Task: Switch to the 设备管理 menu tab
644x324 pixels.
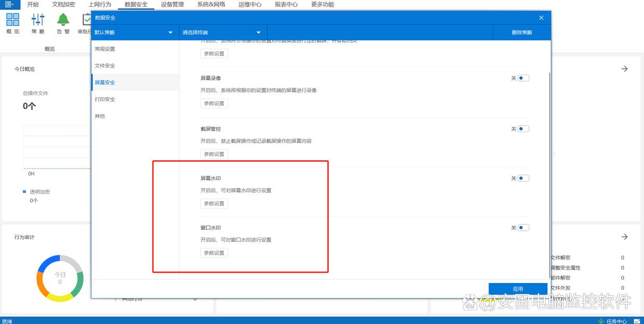Action: 172,4
